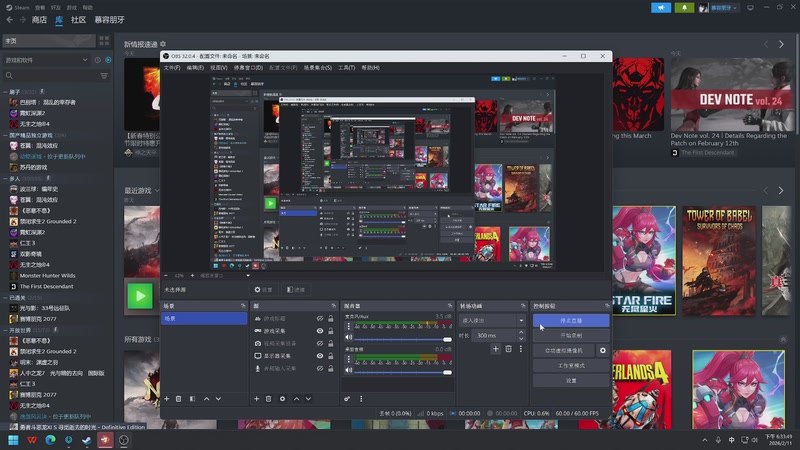Screen dimensions: 800x450
Task: Click the 启动虚拟摄像机 button
Action: (x=564, y=351)
